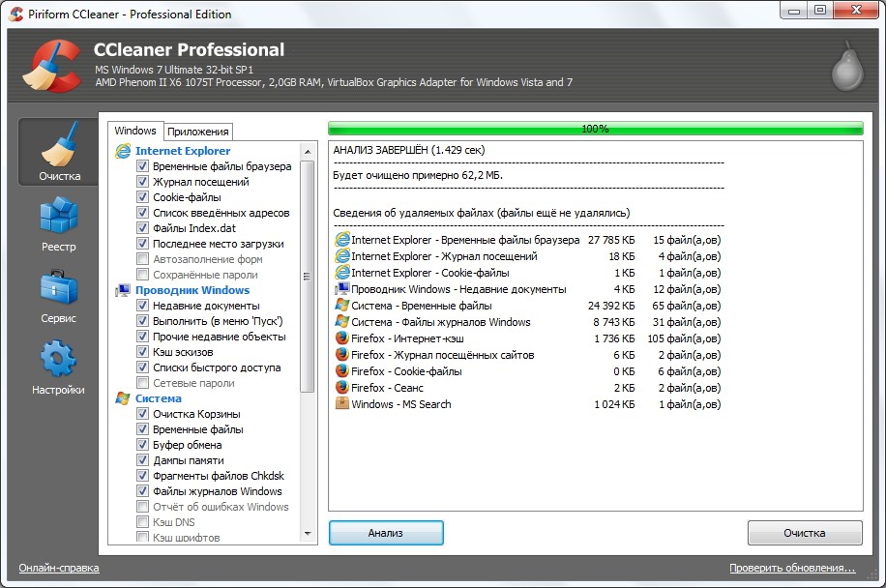Viewport: 886px width, 588px height.
Task: Click the options list scrollbar thumb
Action: pyautogui.click(x=308, y=277)
